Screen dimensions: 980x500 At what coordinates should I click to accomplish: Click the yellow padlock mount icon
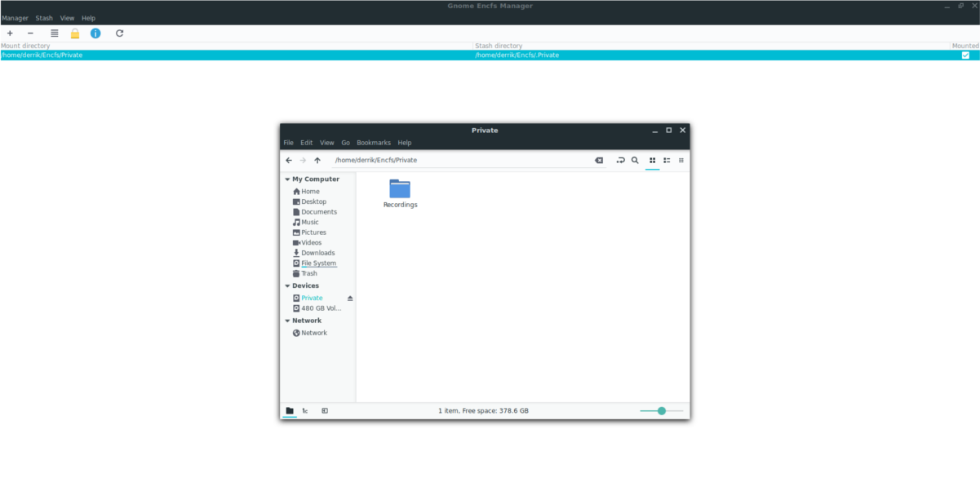coord(75,33)
